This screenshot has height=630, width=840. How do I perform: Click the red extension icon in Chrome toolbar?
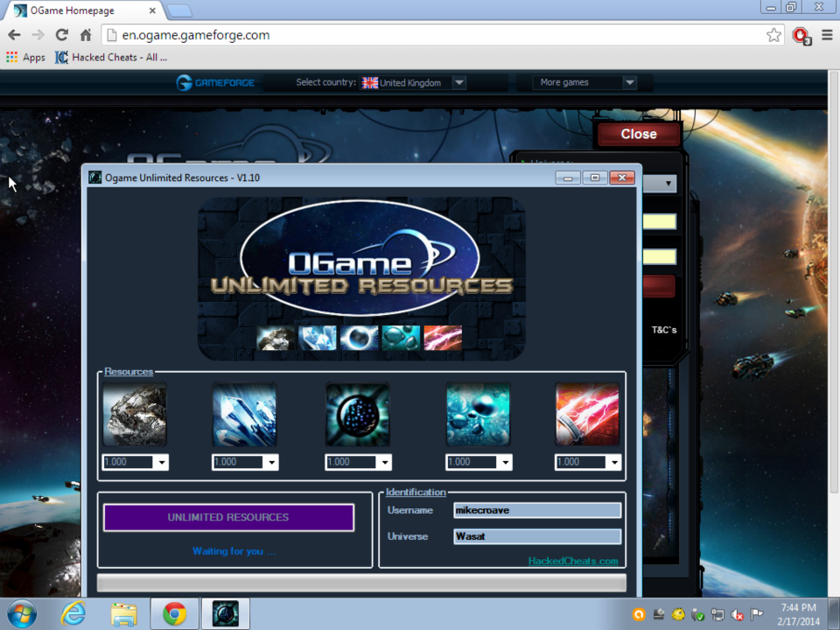pyautogui.click(x=801, y=36)
